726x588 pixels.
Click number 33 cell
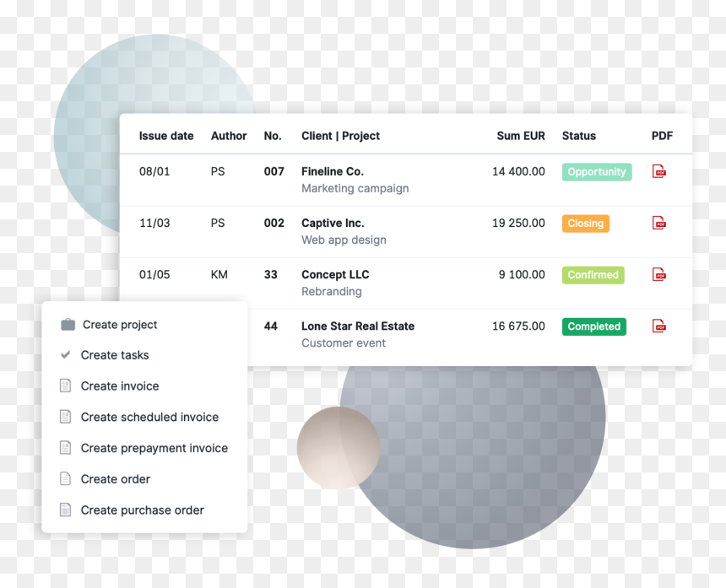point(271,275)
